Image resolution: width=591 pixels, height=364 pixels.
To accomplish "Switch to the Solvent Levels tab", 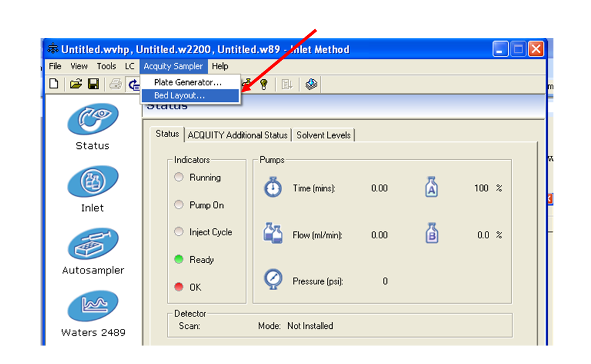I will click(x=323, y=135).
